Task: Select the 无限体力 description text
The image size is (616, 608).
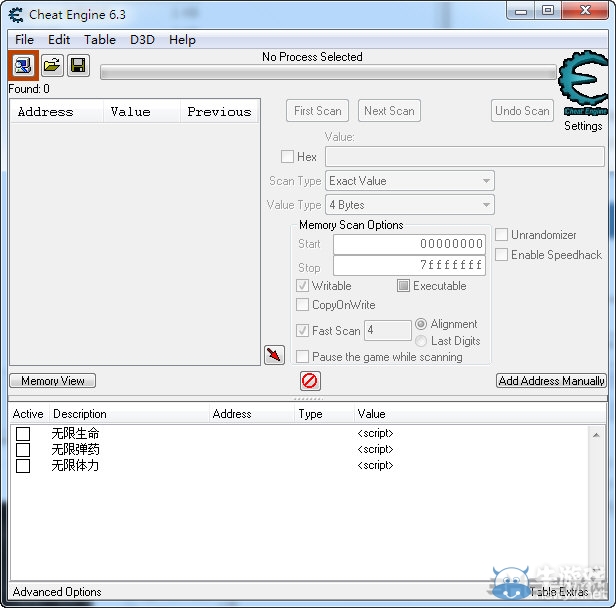Action: [75, 466]
